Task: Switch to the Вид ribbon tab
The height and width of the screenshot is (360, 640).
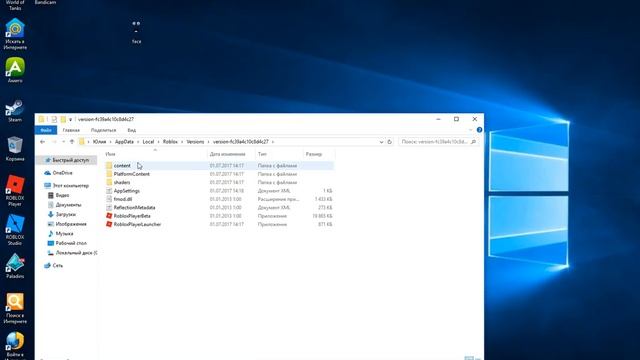Action: [x=131, y=130]
